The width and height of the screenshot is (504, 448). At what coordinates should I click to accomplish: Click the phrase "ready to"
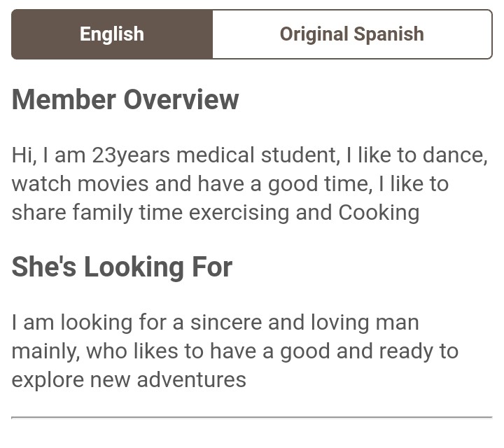[419, 351]
